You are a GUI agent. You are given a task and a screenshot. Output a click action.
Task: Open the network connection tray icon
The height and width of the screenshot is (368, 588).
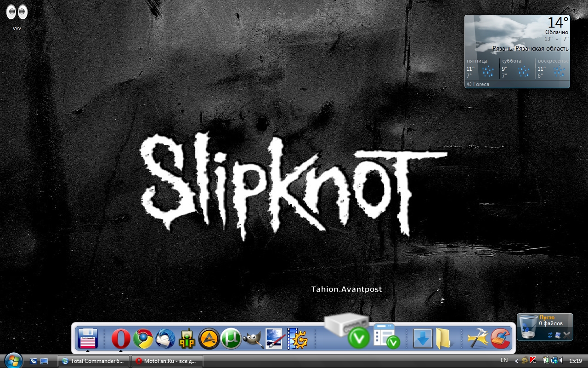coord(554,361)
